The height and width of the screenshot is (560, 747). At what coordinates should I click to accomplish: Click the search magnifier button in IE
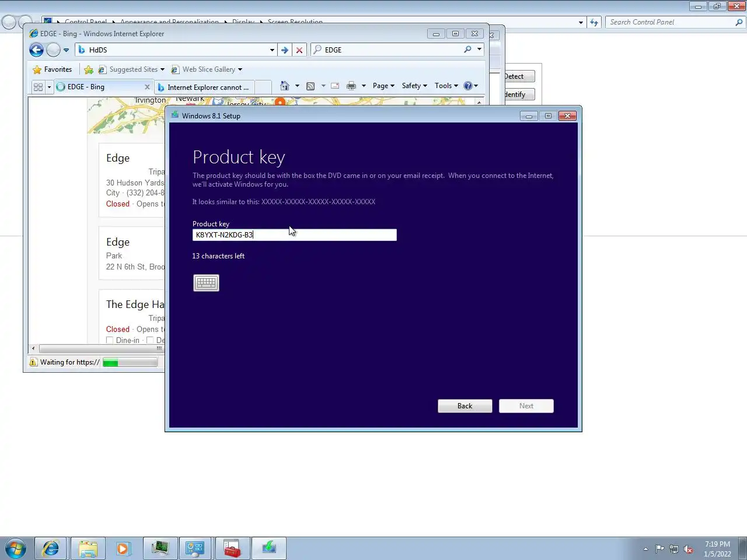click(x=467, y=50)
